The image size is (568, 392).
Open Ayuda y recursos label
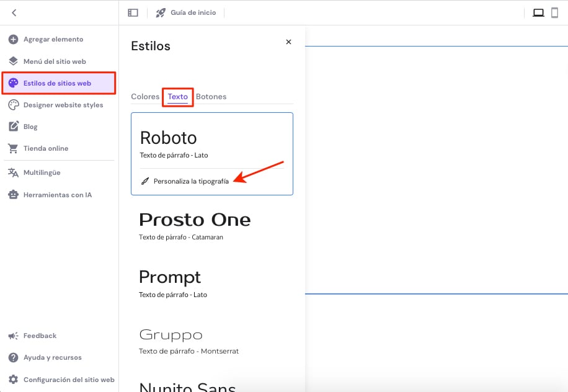pyautogui.click(x=53, y=358)
